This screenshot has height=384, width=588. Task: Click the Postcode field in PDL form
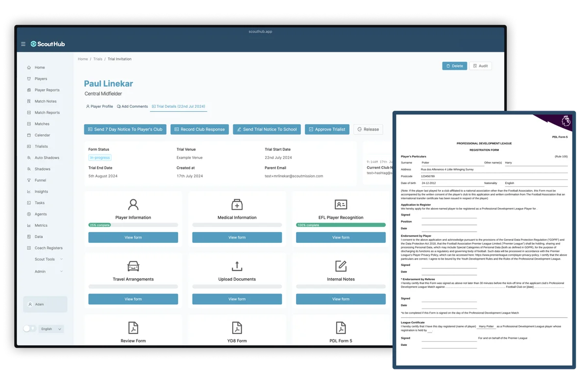pyautogui.click(x=494, y=176)
